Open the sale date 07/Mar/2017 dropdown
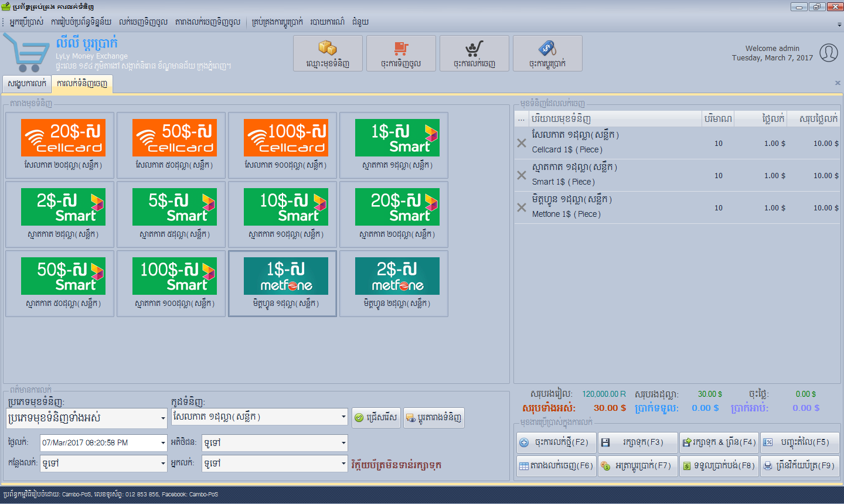Image resolution: width=844 pixels, height=504 pixels. click(x=163, y=443)
